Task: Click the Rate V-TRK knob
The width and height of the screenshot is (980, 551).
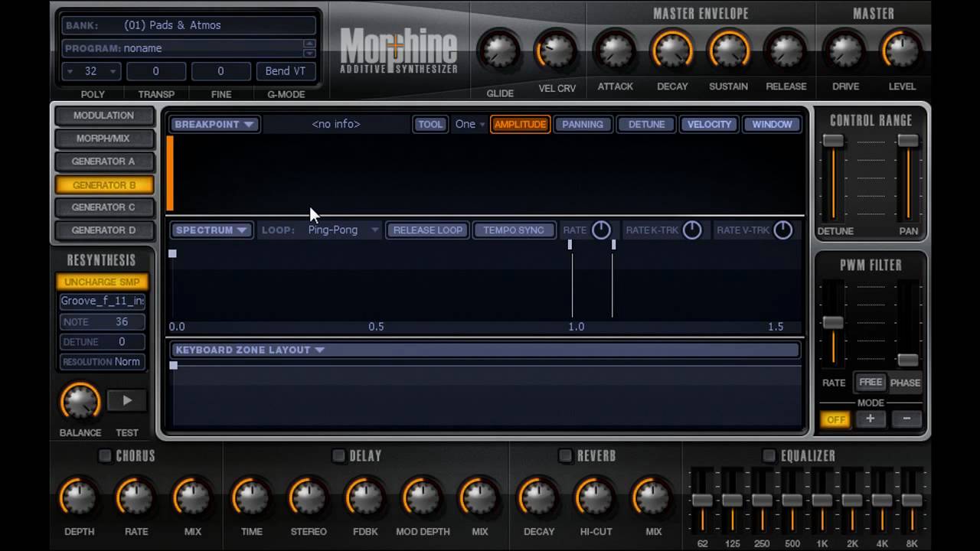Action: tap(782, 230)
